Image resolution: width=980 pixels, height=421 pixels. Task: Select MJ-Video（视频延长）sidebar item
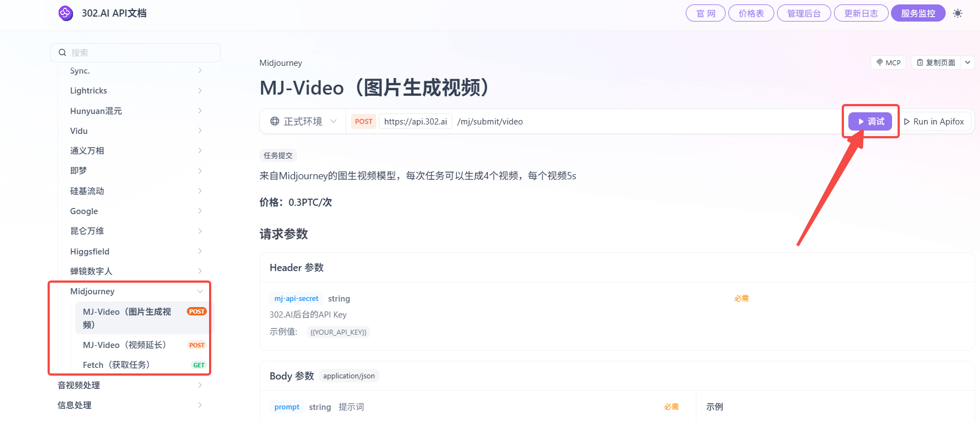click(143, 345)
